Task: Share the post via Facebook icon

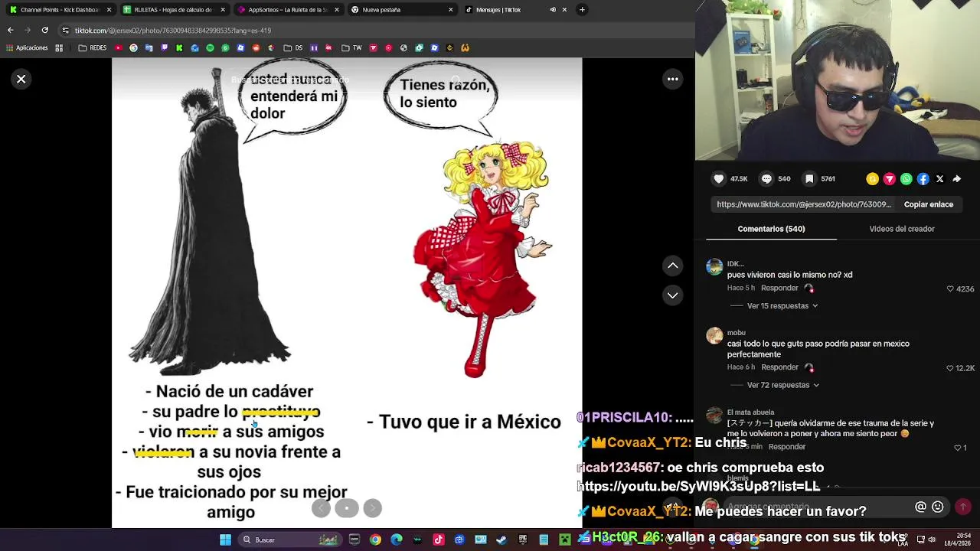Action: tap(923, 178)
